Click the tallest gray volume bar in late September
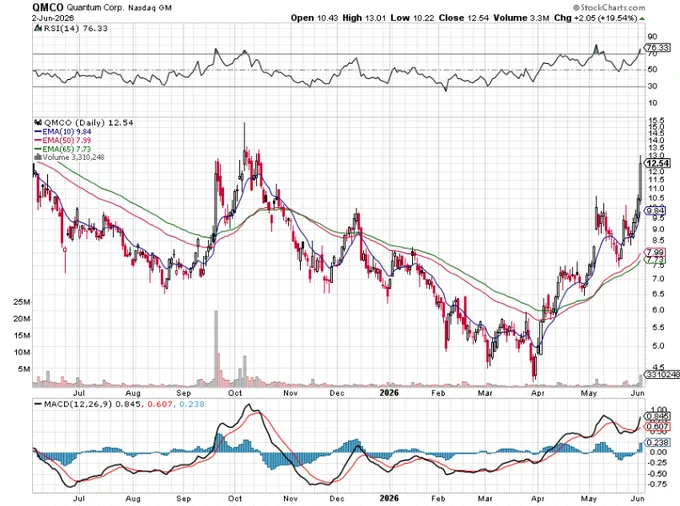This screenshot has height=506, width=680. point(216,348)
